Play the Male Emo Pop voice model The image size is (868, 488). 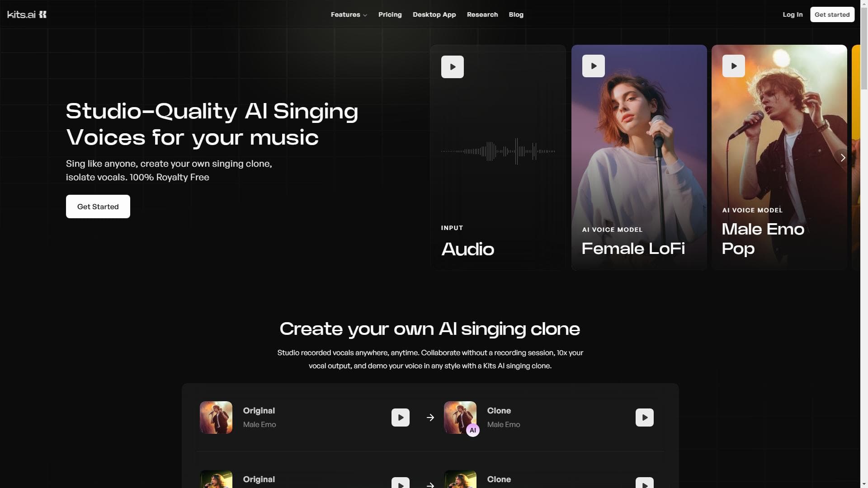click(733, 66)
